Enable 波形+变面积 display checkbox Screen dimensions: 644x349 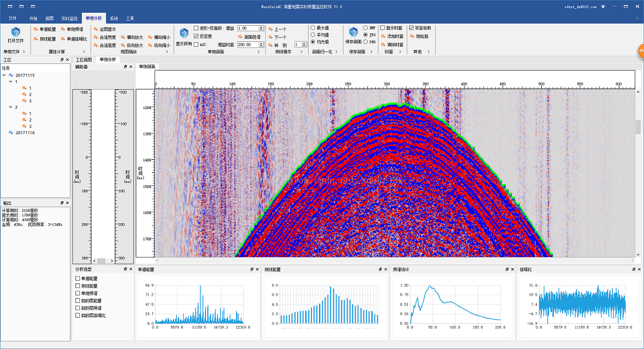196,28
